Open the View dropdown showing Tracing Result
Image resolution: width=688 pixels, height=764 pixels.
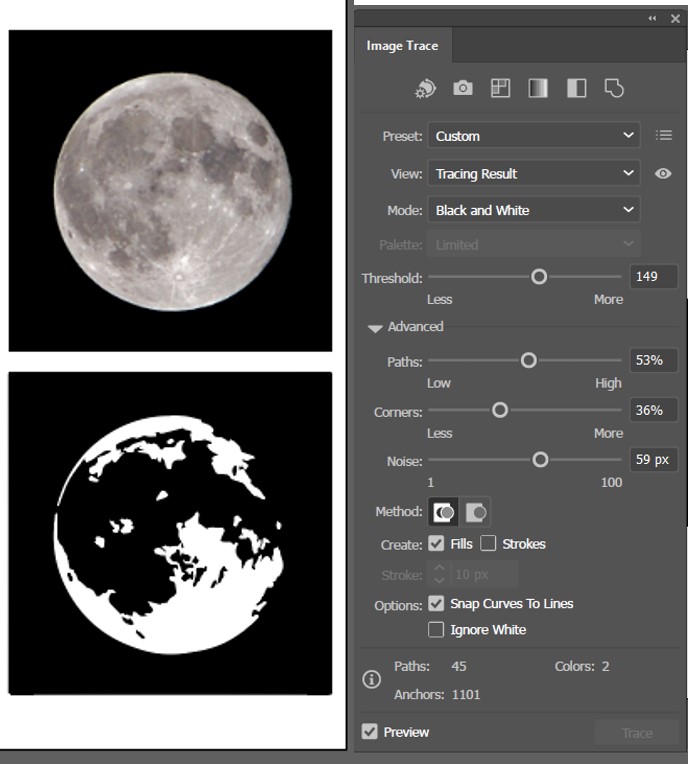534,173
